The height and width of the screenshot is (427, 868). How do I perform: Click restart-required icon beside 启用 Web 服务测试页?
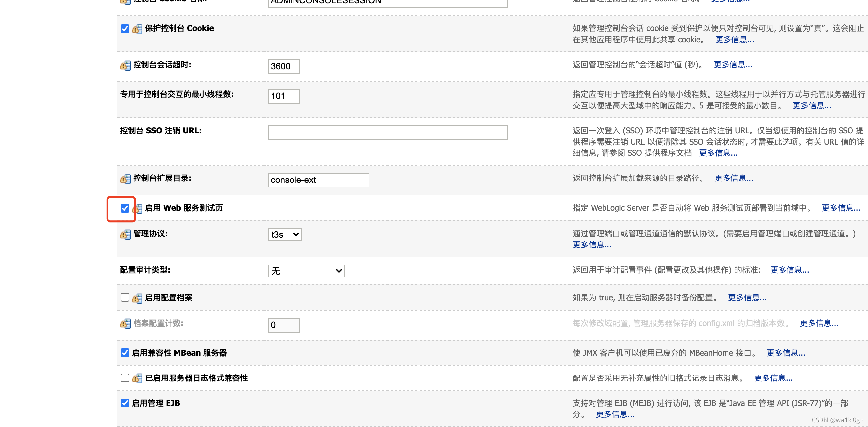[138, 209]
